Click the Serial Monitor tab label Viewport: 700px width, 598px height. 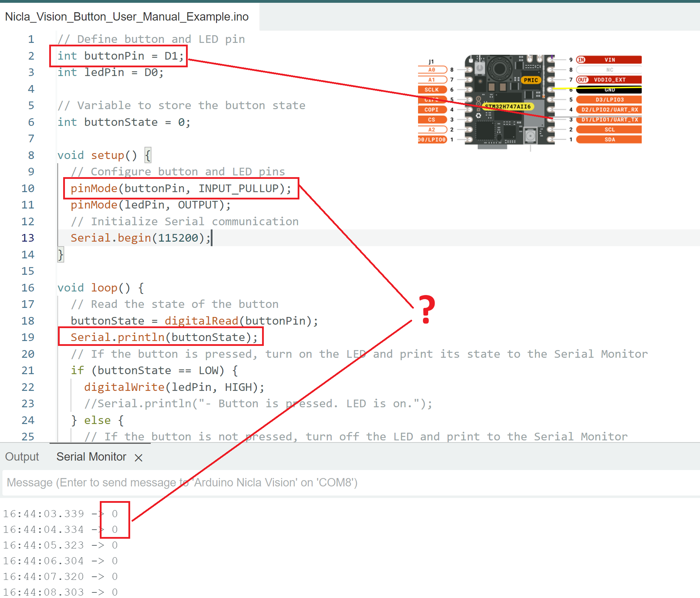[91, 457]
